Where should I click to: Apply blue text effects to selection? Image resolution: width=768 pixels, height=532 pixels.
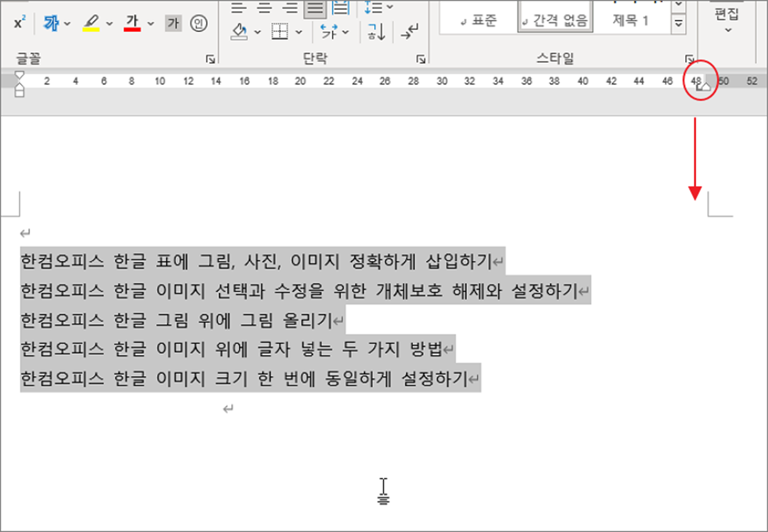click(x=51, y=24)
